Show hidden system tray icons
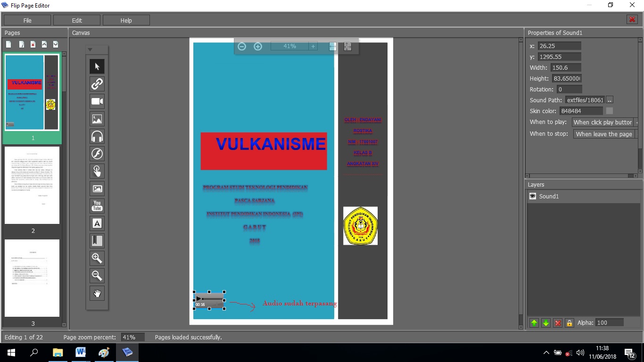Viewport: 644px width, 362px height. (x=546, y=353)
